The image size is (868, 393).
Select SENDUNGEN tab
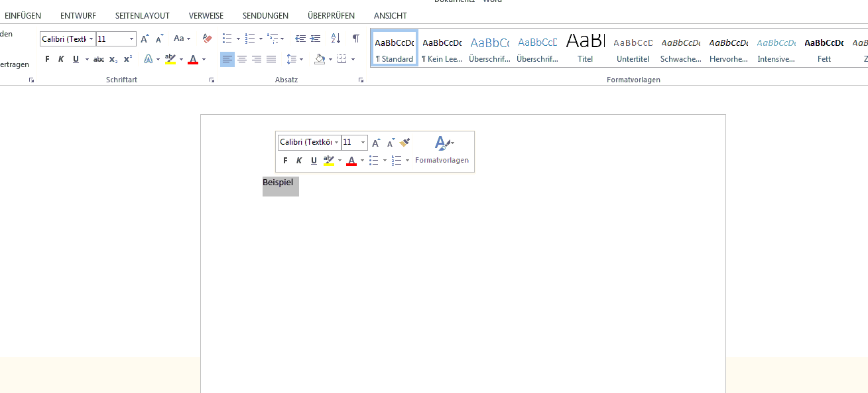click(x=265, y=15)
